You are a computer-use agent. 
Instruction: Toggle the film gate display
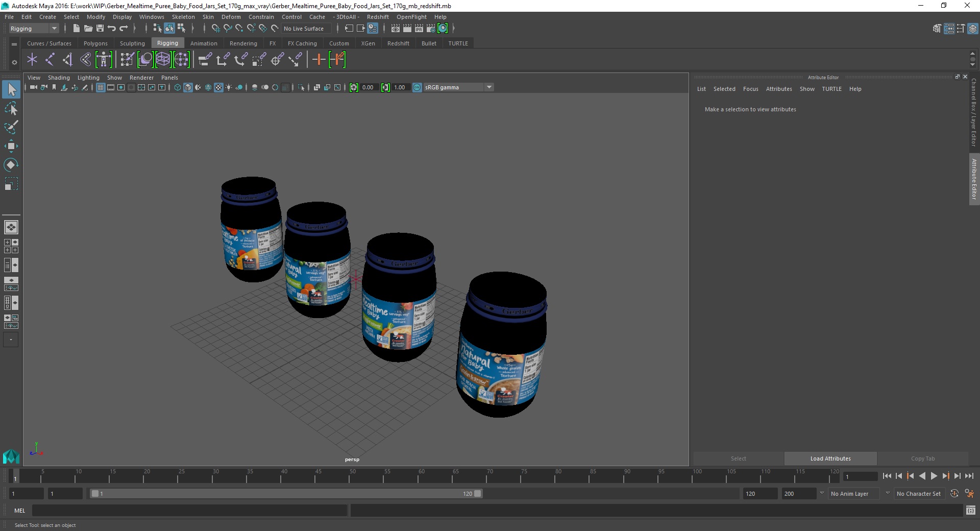111,87
